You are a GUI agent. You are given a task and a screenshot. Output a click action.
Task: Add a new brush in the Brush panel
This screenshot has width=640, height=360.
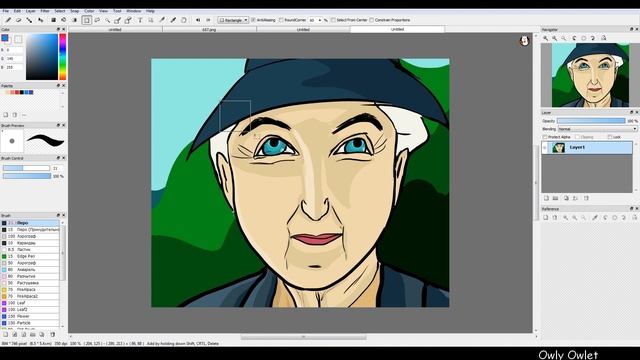pyautogui.click(x=5, y=335)
